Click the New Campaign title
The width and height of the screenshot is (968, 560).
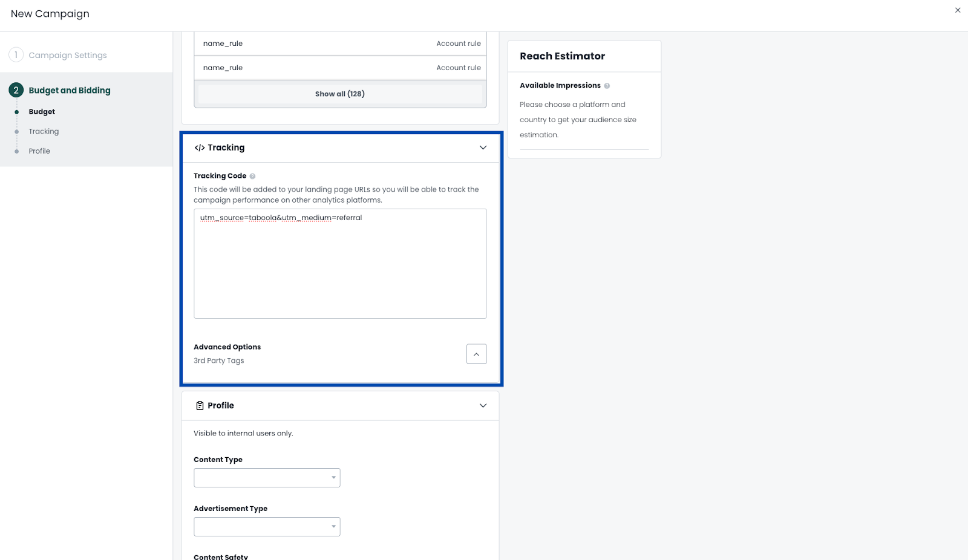pos(50,14)
